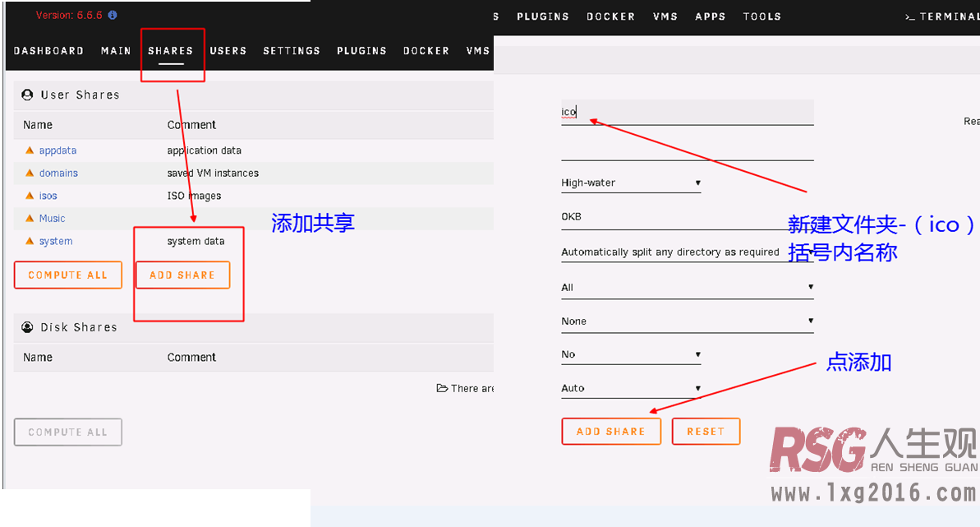Open the Auto dropdown
Image resolution: width=980 pixels, height=527 pixels.
[x=631, y=388]
